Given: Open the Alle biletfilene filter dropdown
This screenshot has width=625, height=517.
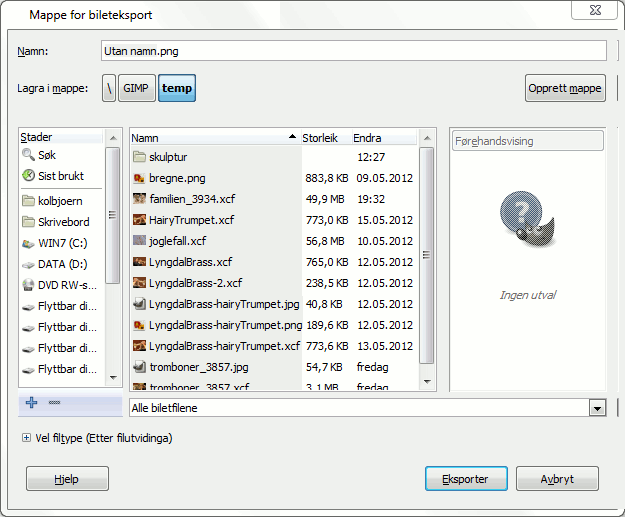Looking at the screenshot, I should tap(598, 408).
